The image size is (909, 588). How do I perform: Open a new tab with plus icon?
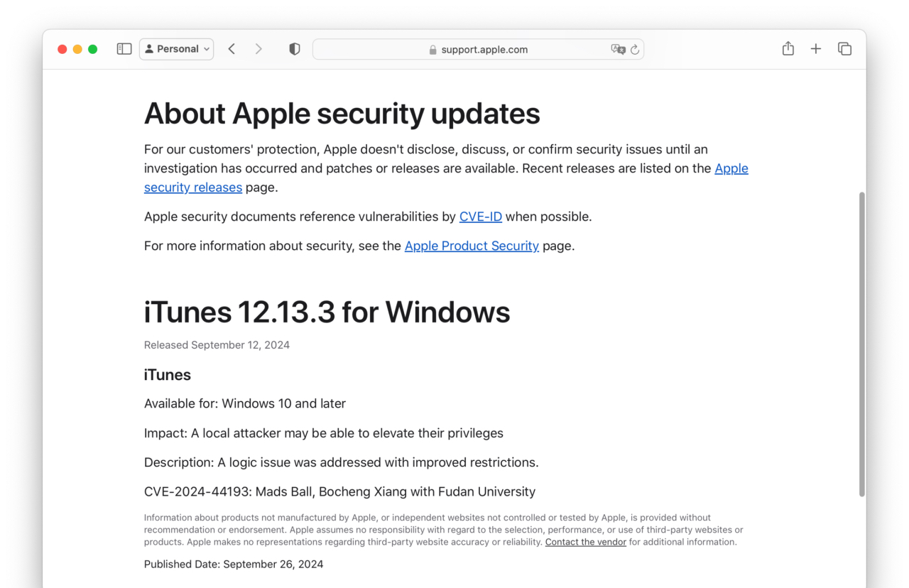click(x=816, y=49)
